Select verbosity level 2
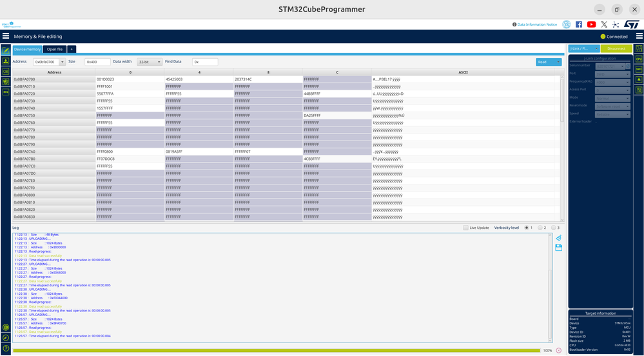This screenshot has height=356, width=644. (540, 228)
